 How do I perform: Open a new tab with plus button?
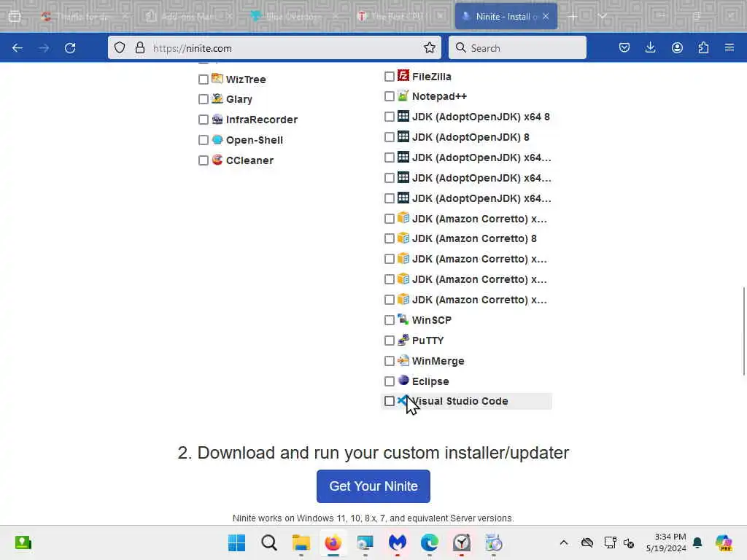click(572, 17)
